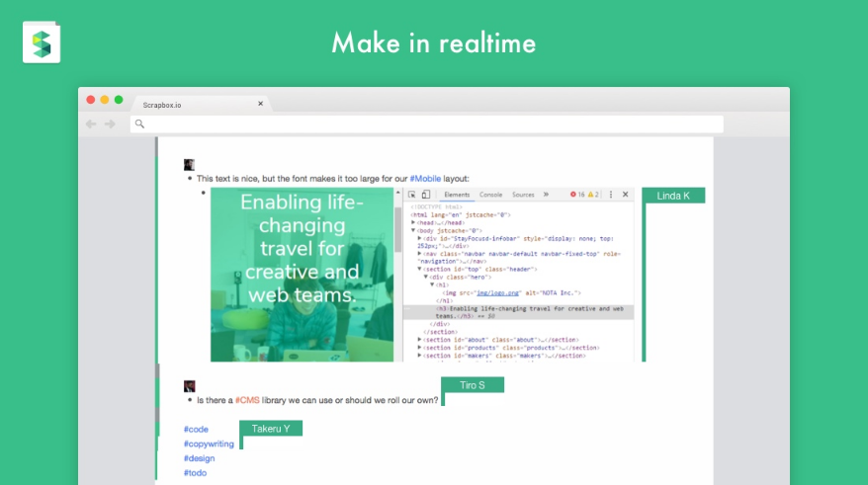Open the img/logo.png source link
The width and height of the screenshot is (868, 485).
coord(497,293)
